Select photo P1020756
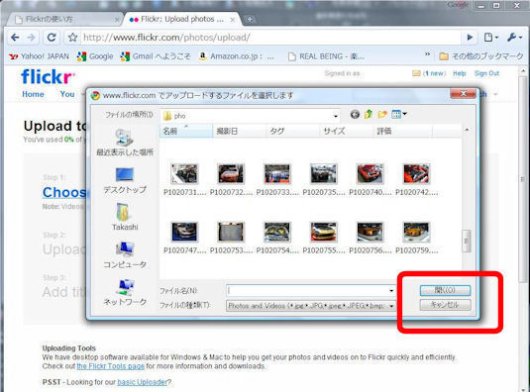 click(x=370, y=238)
